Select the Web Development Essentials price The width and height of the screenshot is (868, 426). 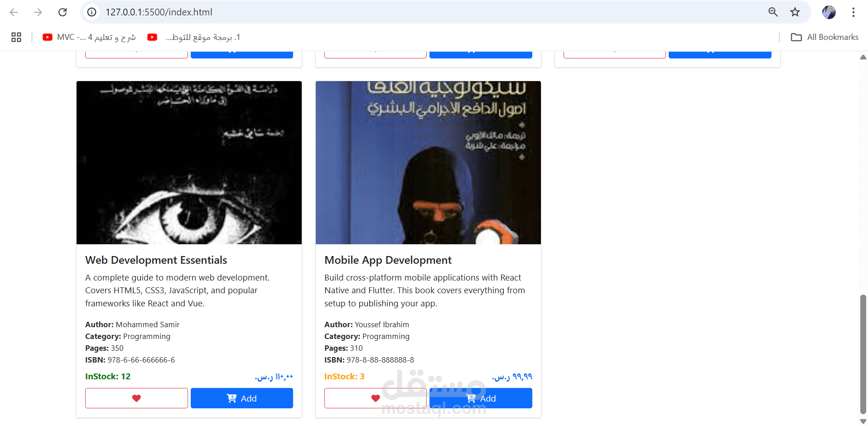click(x=274, y=377)
